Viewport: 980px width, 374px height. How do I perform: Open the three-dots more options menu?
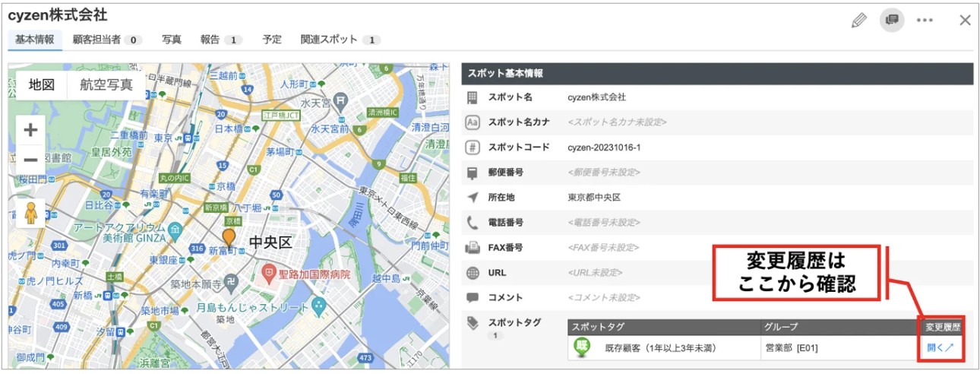click(x=925, y=21)
